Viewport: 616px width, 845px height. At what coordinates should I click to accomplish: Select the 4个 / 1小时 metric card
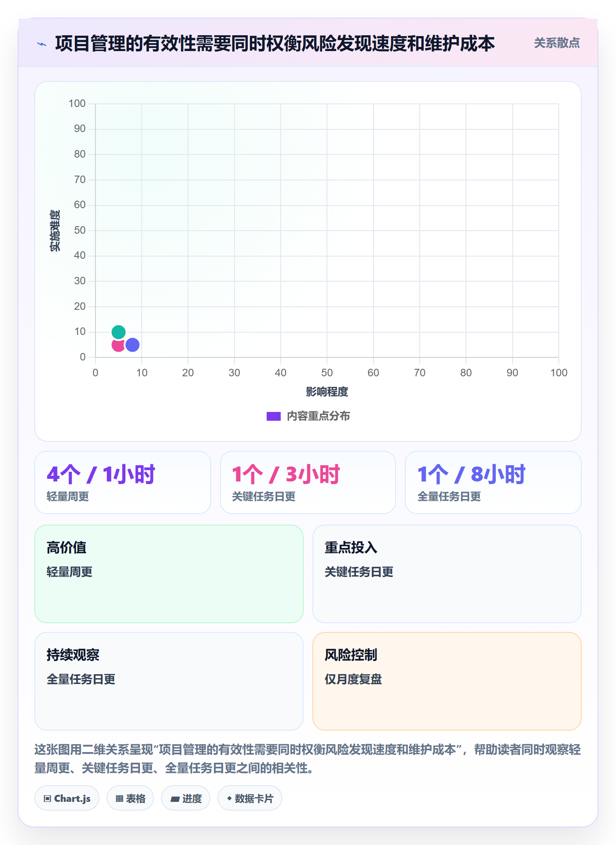(x=123, y=482)
